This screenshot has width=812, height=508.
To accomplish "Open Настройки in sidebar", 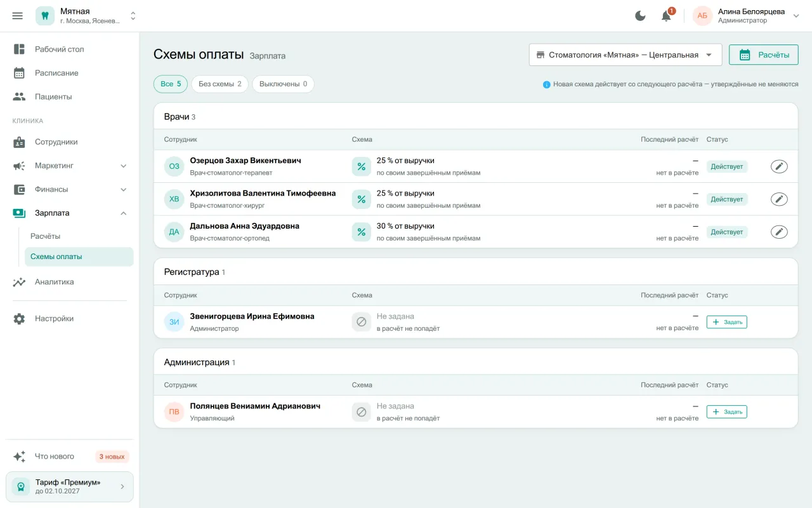I will tap(70, 319).
